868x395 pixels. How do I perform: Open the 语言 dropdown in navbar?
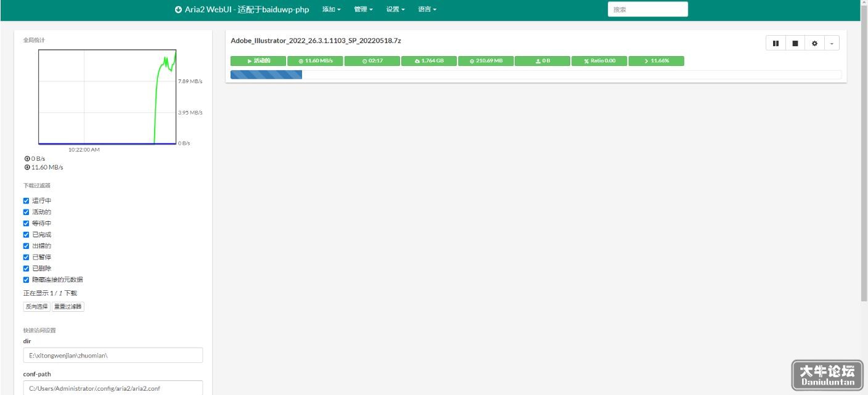click(427, 9)
